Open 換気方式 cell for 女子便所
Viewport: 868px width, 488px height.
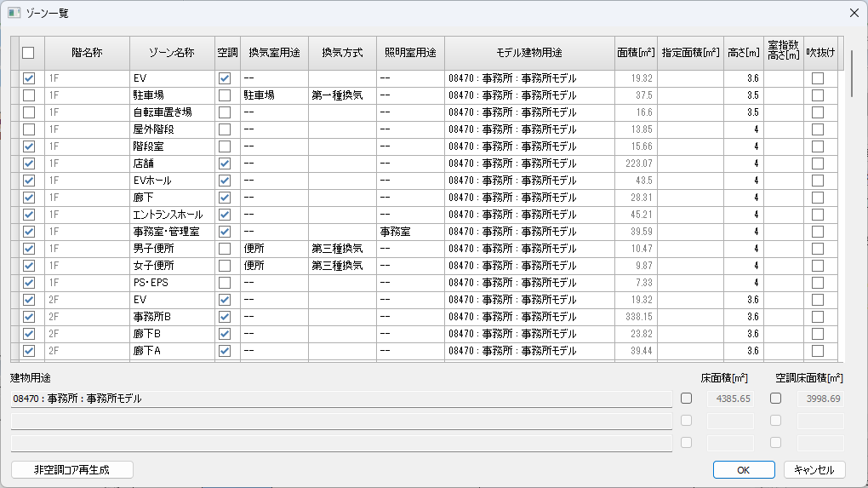pos(341,266)
